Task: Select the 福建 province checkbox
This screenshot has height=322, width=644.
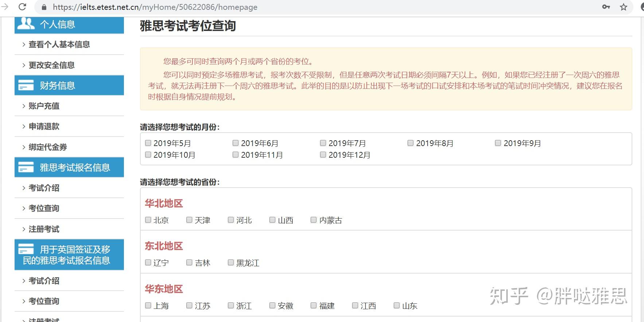Action: coord(313,305)
